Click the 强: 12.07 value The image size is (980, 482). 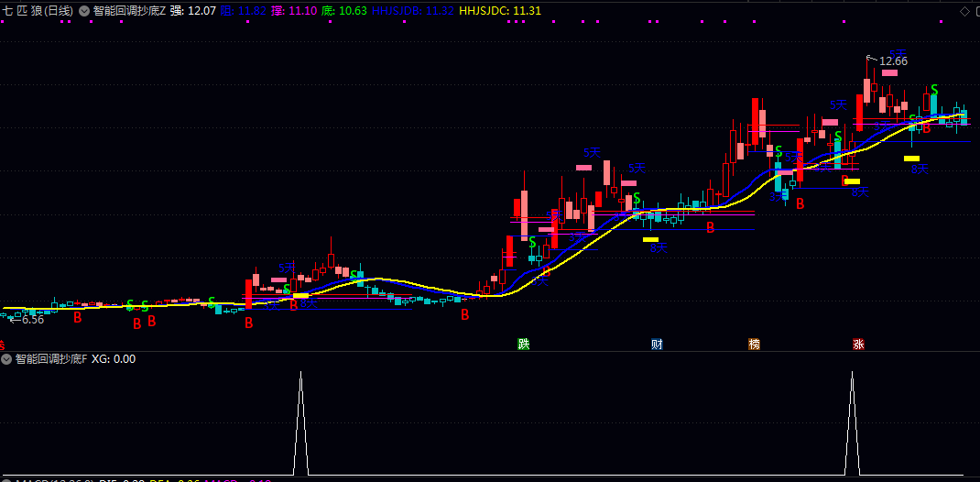pyautogui.click(x=193, y=11)
